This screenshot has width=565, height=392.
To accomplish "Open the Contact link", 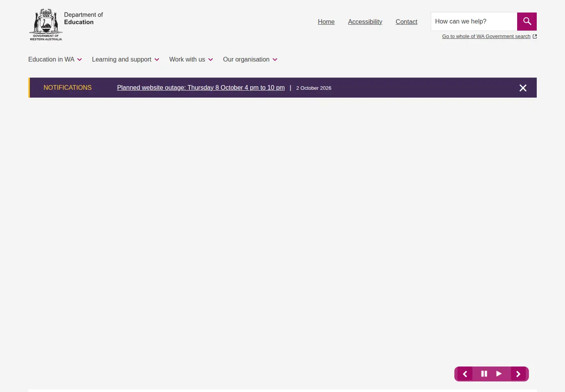I will 406,22.
